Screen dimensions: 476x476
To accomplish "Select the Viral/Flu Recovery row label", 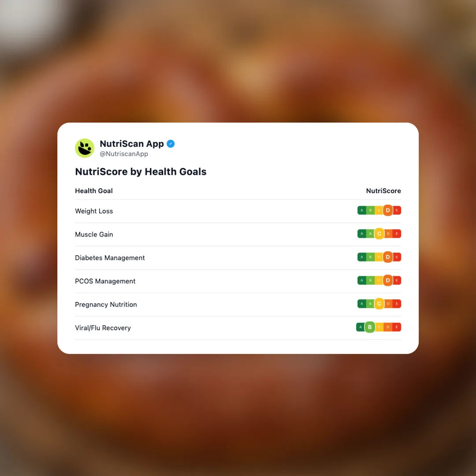I will coord(103,328).
